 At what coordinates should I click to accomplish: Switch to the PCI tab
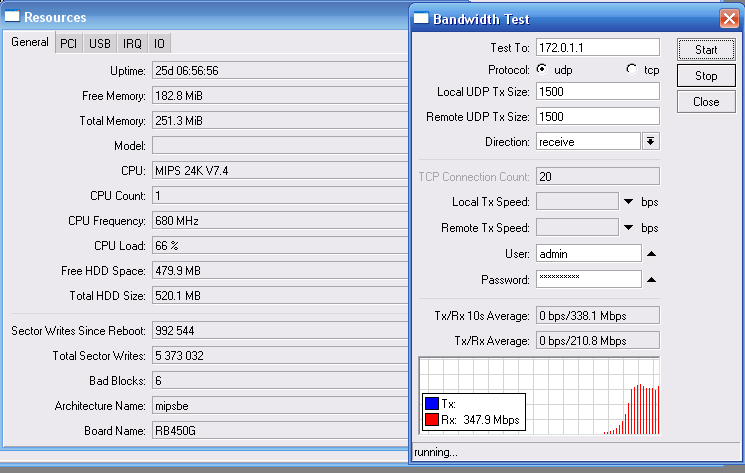click(x=68, y=43)
